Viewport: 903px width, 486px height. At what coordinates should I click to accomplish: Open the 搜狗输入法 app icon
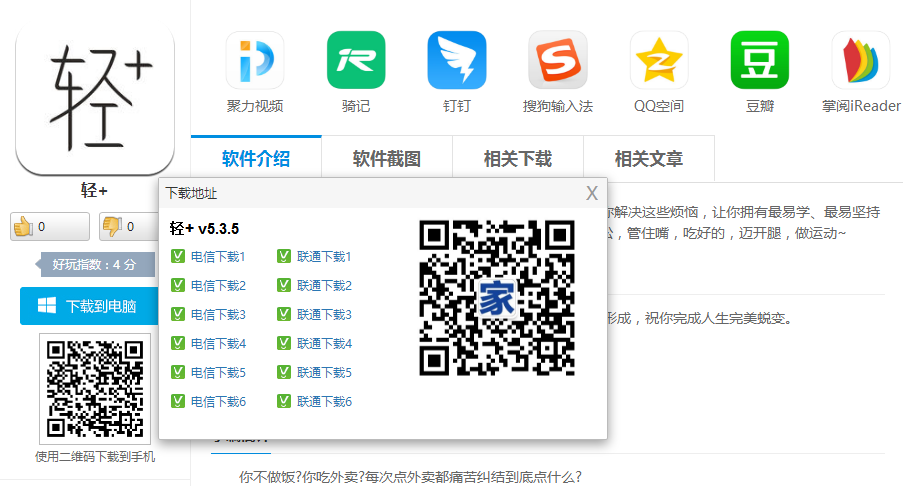(x=557, y=60)
